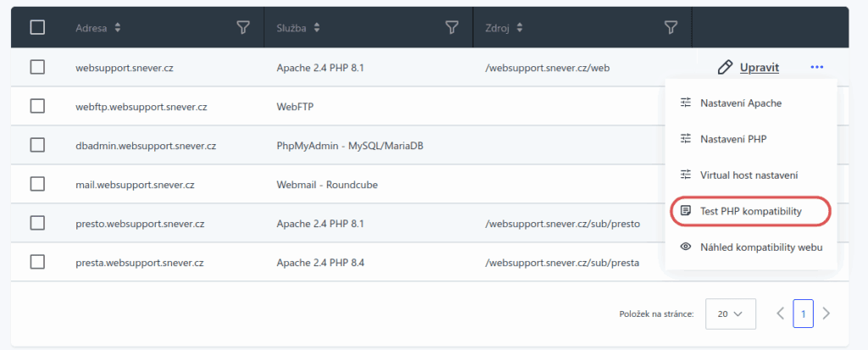Go to next page with right chevron
Screen dimensions: 868x350
click(x=826, y=314)
